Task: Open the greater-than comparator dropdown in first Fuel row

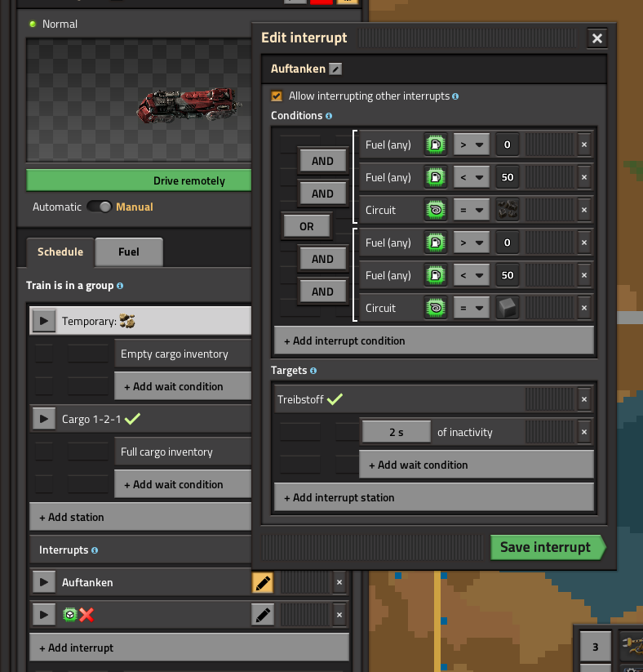Action: coord(470,145)
